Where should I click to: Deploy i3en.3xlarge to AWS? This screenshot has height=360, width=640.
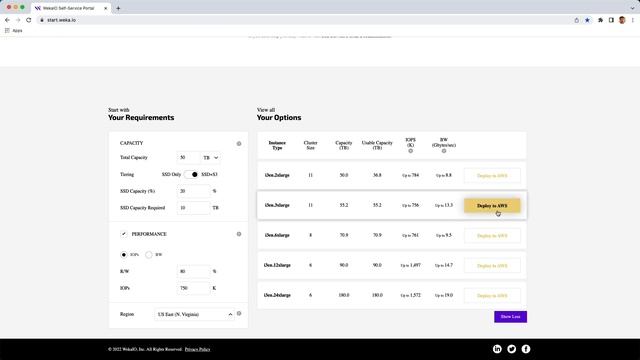click(x=492, y=206)
